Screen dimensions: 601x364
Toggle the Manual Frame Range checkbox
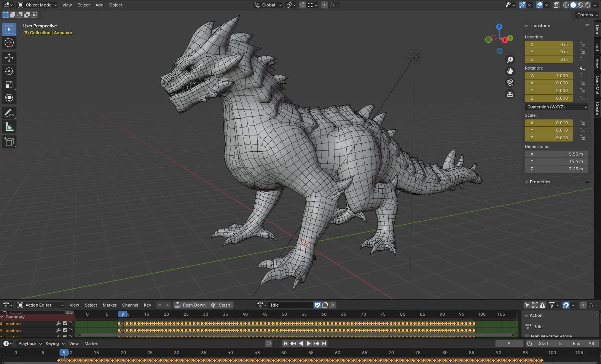coord(527,336)
